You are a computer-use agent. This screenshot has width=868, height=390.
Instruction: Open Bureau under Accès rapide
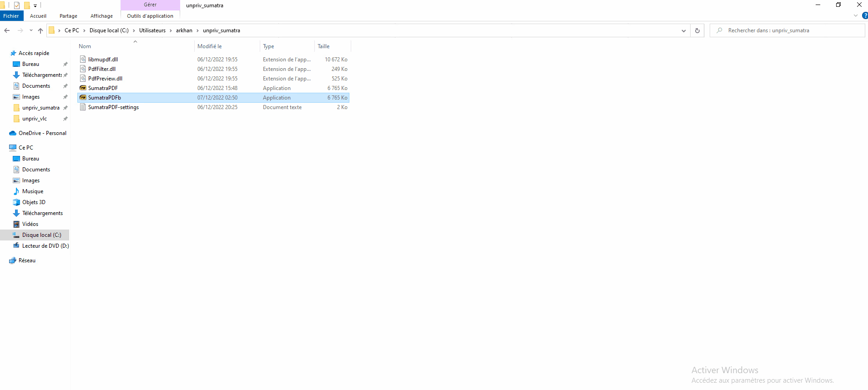coord(30,64)
